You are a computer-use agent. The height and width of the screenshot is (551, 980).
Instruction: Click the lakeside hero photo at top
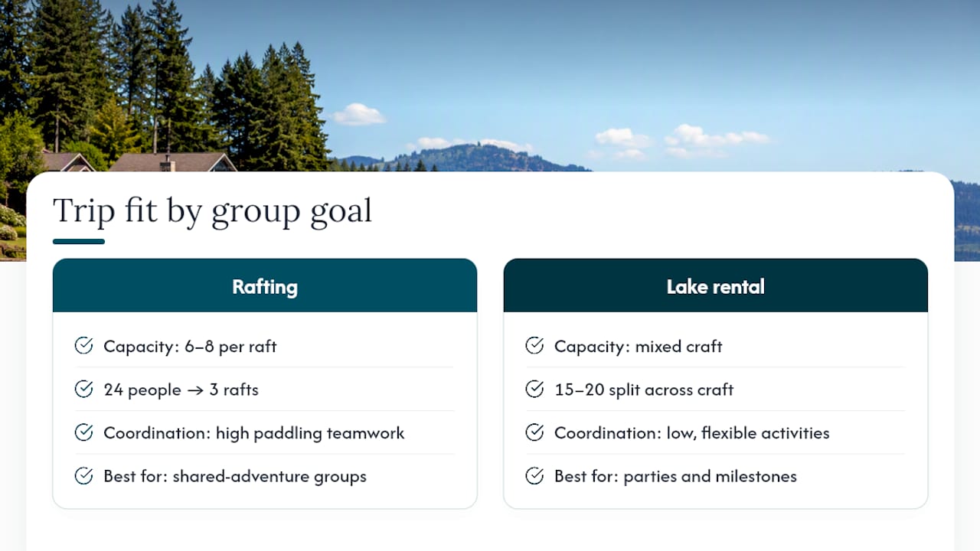490,84
